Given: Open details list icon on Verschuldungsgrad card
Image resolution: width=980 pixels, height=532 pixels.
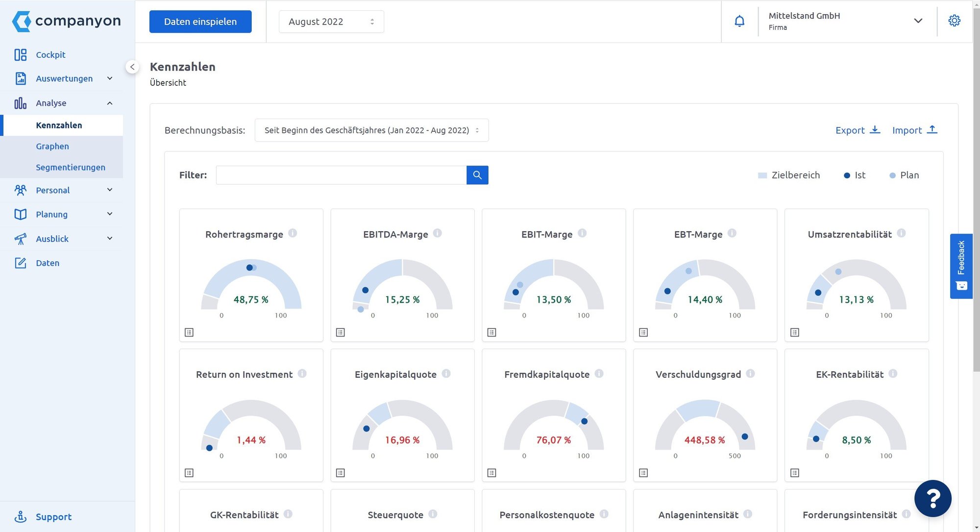Looking at the screenshot, I should point(644,473).
